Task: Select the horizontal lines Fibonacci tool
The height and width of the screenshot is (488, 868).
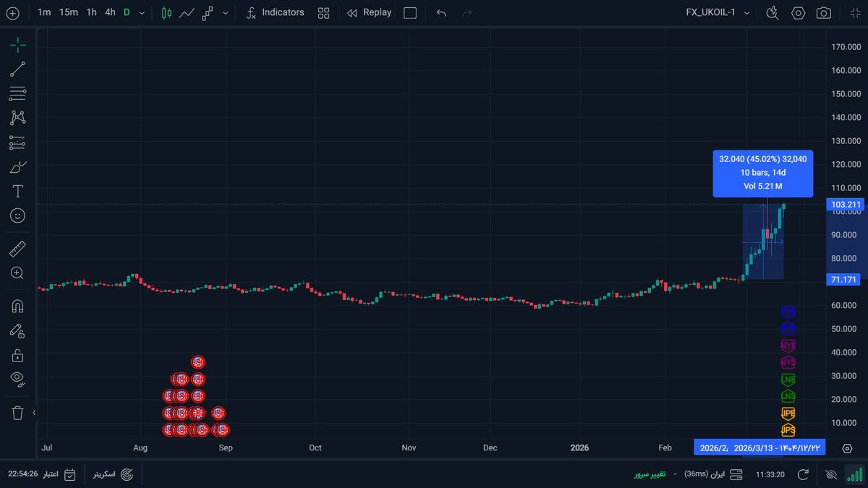Action: (17, 93)
